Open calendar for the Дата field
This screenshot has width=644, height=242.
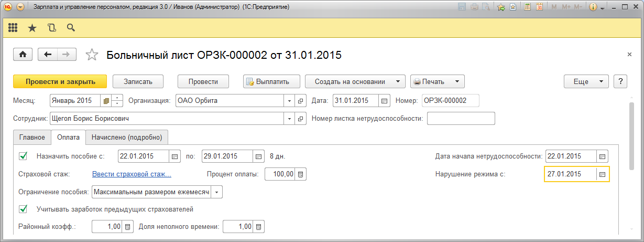pos(384,100)
